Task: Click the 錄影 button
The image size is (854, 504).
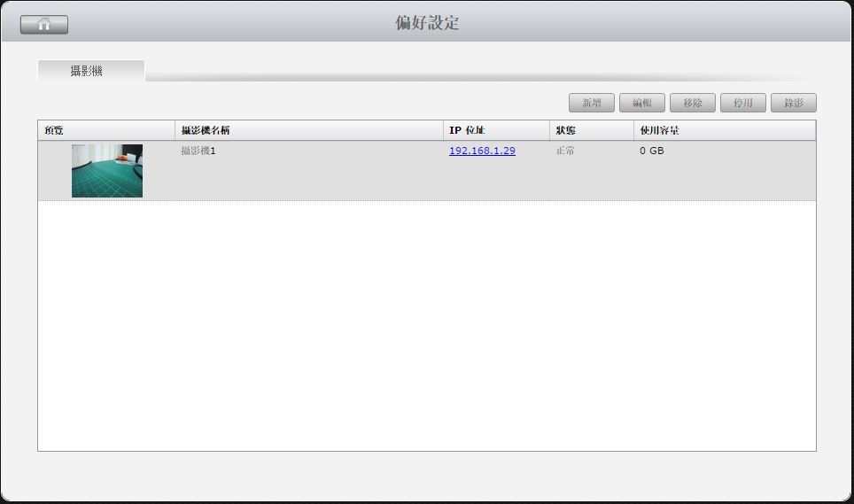Action: point(794,103)
